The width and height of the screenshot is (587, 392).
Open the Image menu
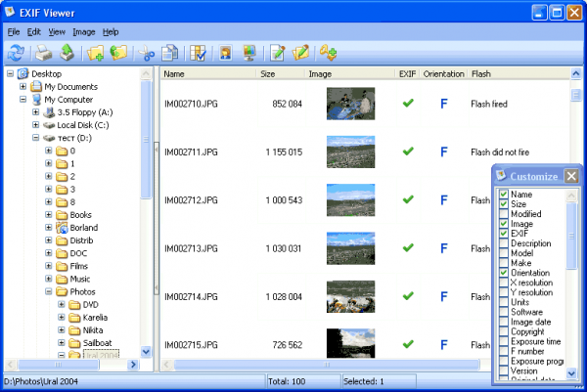[84, 32]
